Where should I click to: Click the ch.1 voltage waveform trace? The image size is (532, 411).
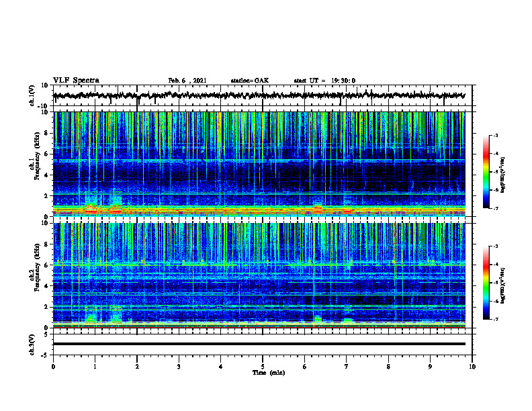[259, 95]
